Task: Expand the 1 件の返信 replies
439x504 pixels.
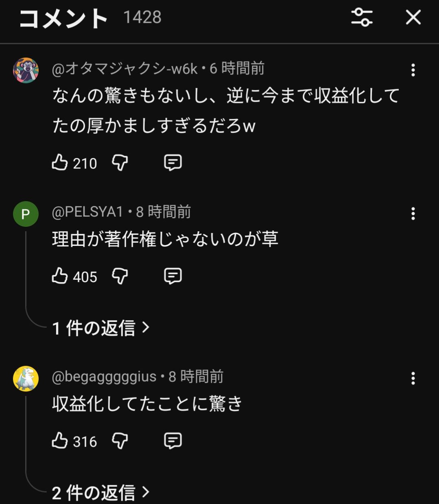Action: pos(101,328)
